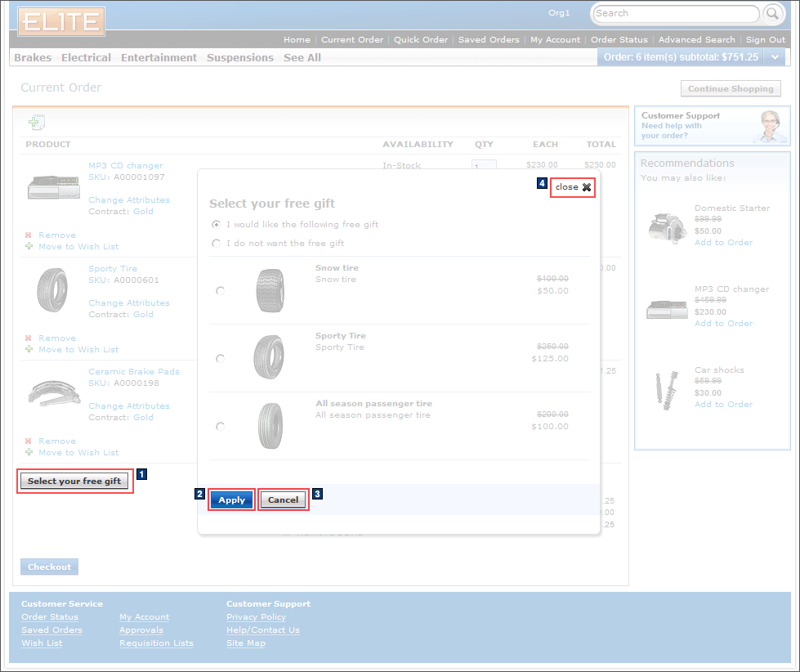Click the Select your free gift button

(74, 482)
